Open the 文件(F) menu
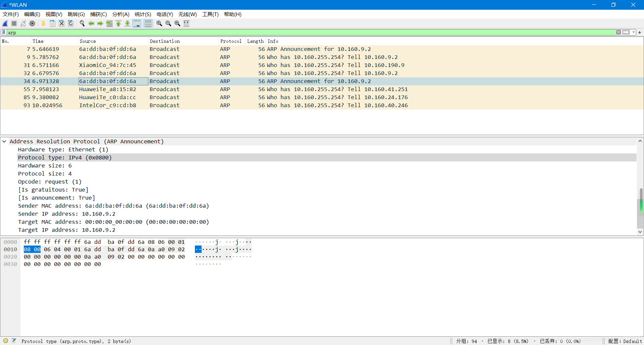The width and height of the screenshot is (644, 345). click(11, 14)
